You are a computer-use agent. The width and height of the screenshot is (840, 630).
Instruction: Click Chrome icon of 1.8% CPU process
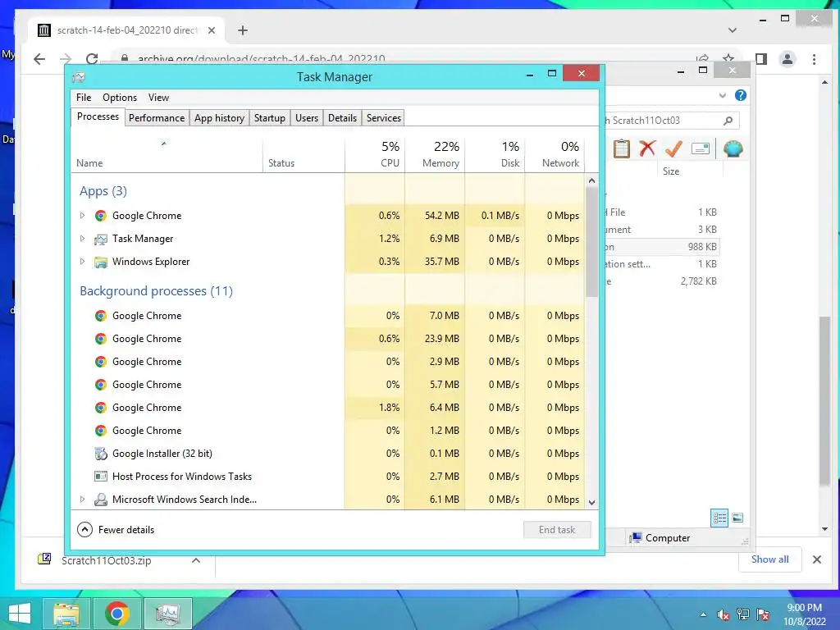[101, 408]
